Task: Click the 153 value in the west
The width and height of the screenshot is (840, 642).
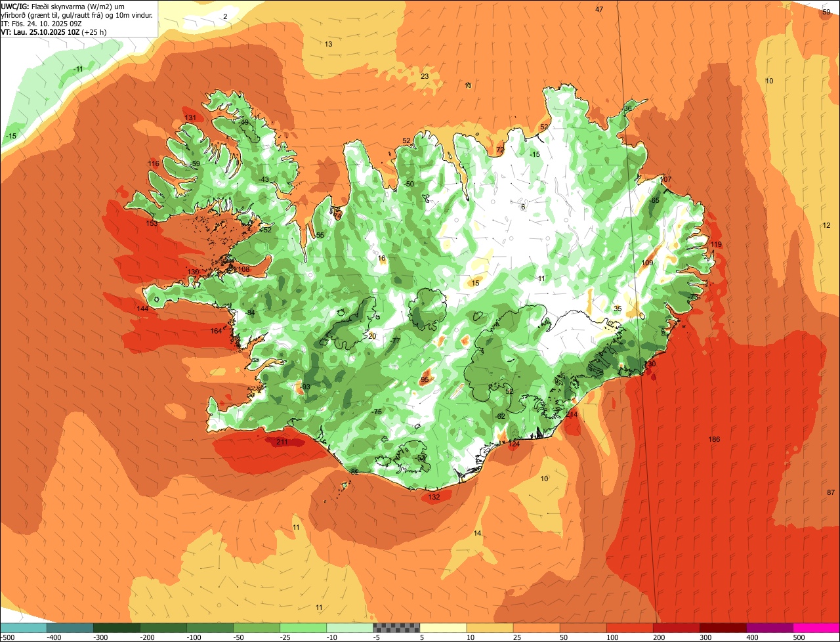Action: pos(152,223)
